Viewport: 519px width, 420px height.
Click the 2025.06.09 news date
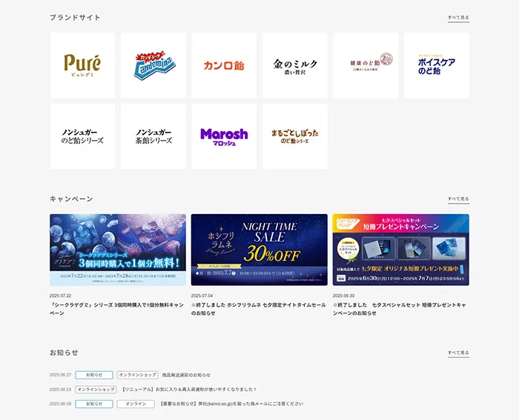(x=61, y=404)
